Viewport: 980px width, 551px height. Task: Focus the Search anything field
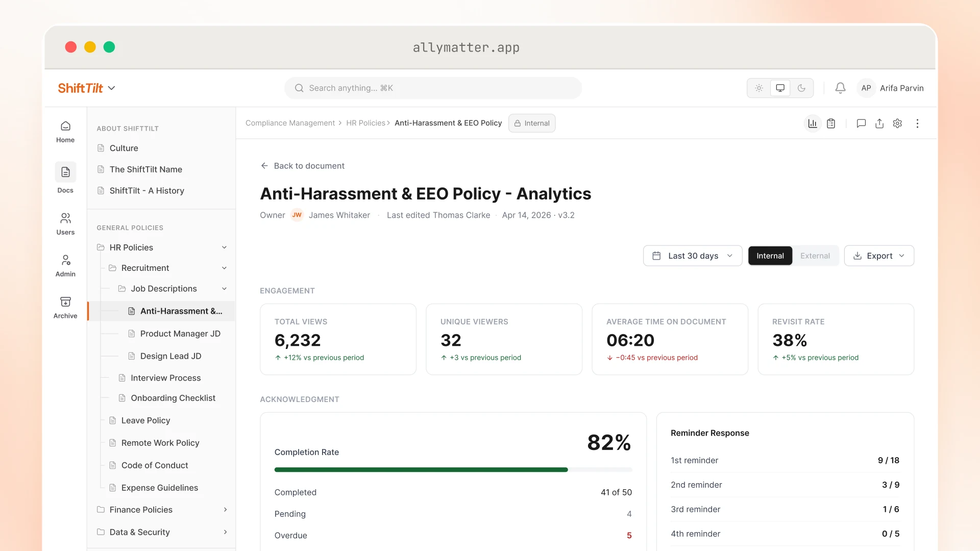433,88
